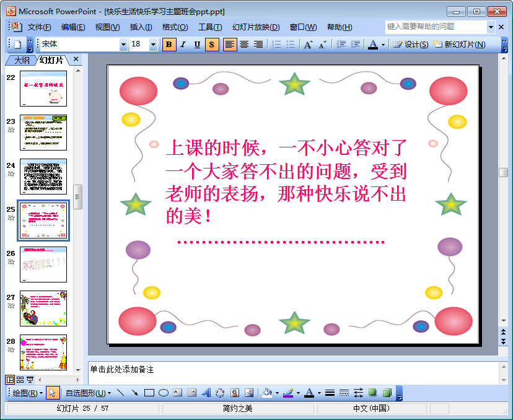The width and height of the screenshot is (513, 420).
Task: Open the 设计 design pane
Action: [x=411, y=44]
